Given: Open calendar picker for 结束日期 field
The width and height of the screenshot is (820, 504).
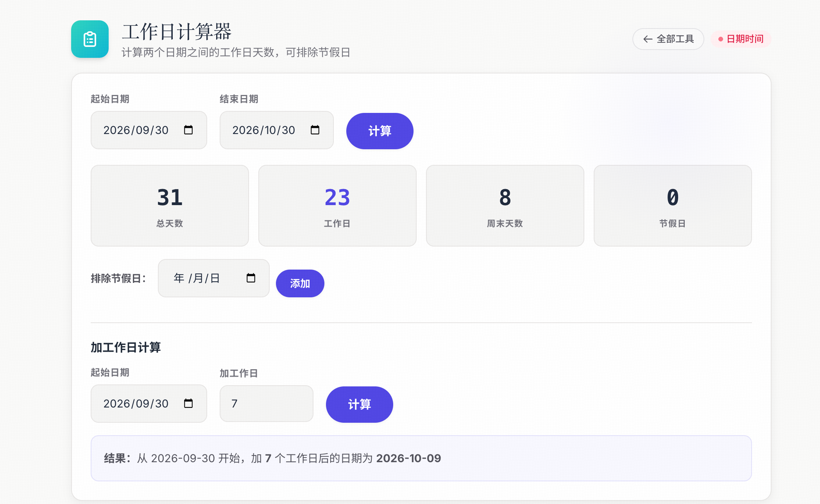Looking at the screenshot, I should click(x=315, y=130).
